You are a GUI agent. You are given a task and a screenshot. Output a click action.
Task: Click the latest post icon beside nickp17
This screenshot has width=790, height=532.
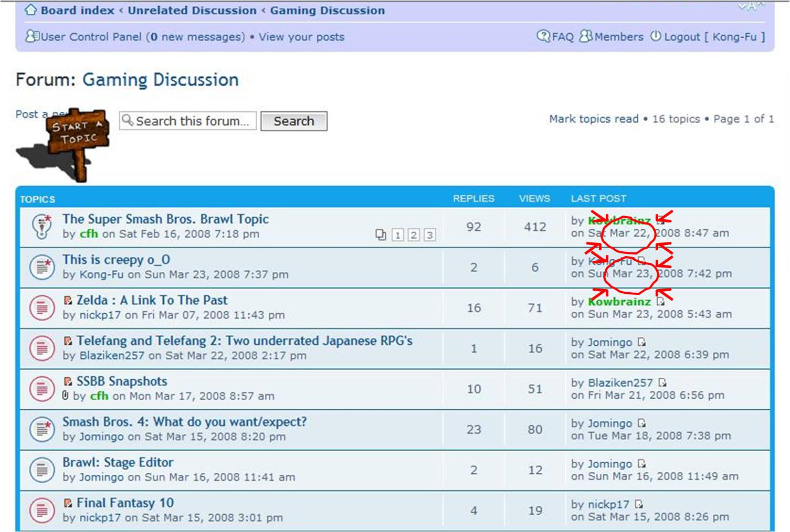pos(639,504)
